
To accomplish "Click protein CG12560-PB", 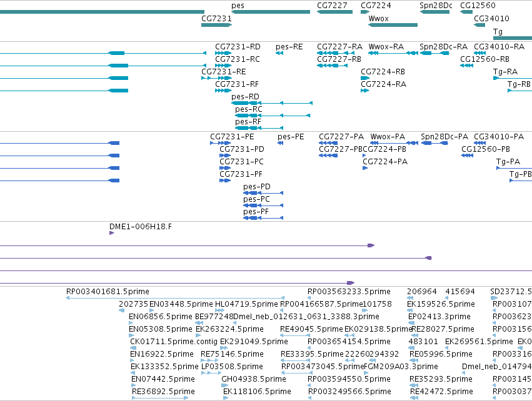I will (486, 149).
